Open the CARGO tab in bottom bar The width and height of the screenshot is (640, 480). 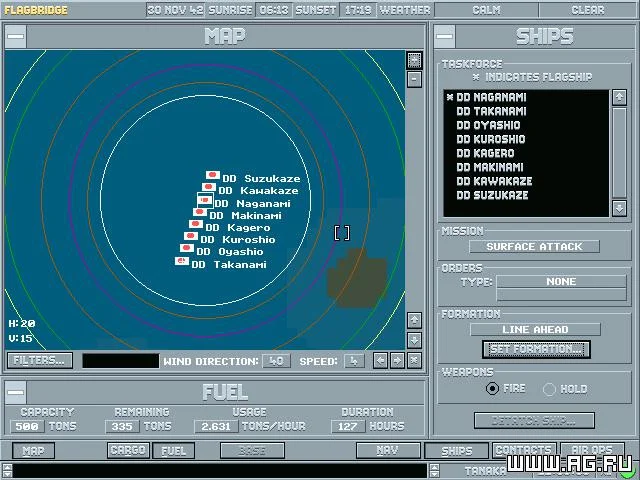coord(128,450)
